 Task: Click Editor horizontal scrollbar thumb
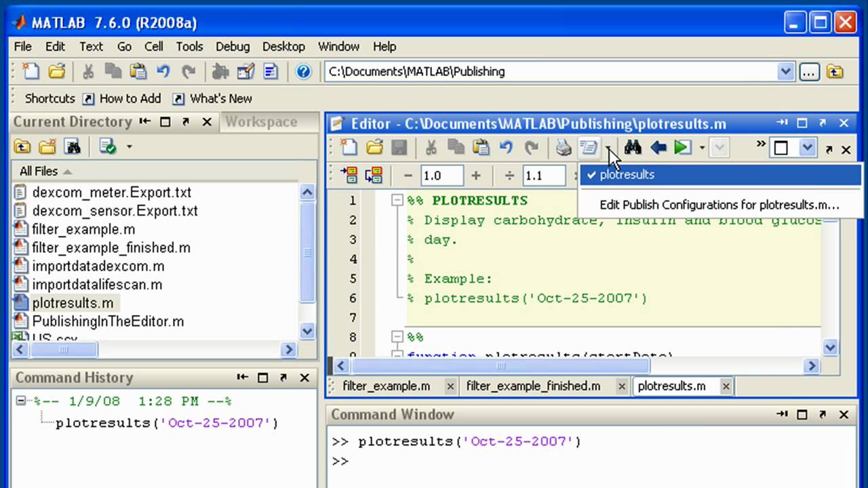(500, 366)
